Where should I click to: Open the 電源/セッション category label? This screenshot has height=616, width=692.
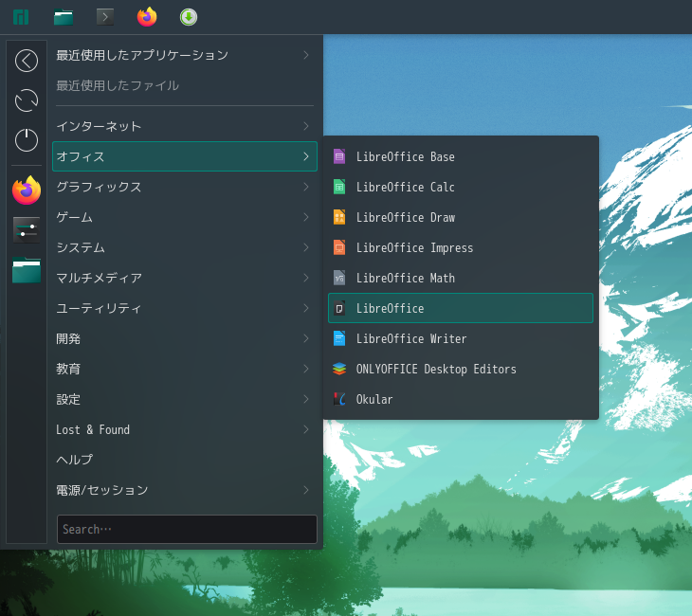102,490
